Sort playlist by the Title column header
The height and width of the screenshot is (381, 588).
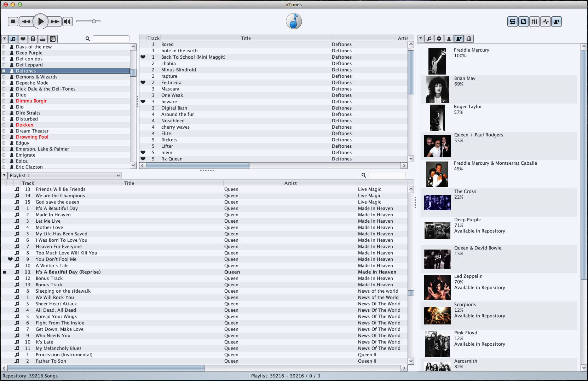(x=129, y=183)
